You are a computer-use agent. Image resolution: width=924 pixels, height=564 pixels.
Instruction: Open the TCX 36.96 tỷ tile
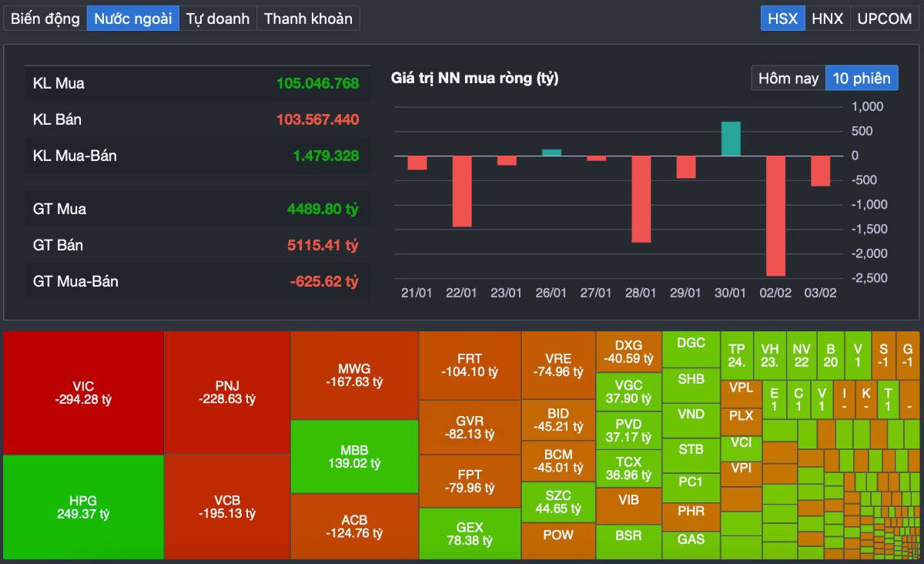point(628,468)
